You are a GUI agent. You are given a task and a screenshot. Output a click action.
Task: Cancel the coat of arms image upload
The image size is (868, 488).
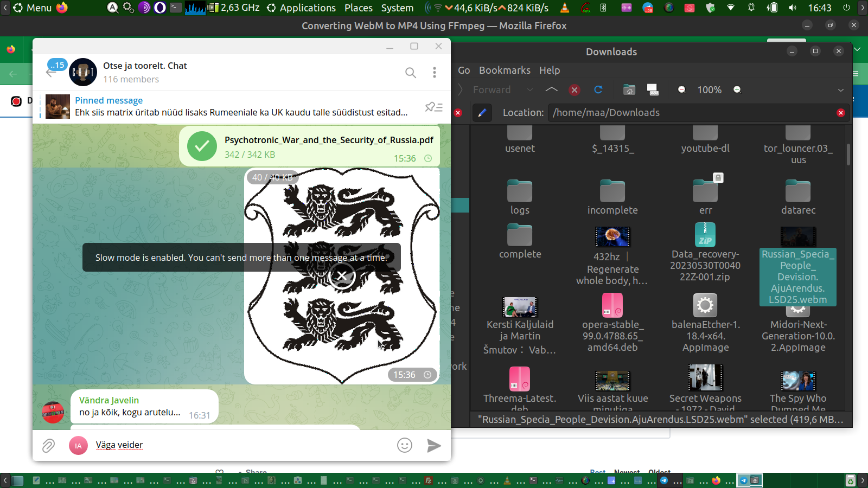(x=342, y=276)
